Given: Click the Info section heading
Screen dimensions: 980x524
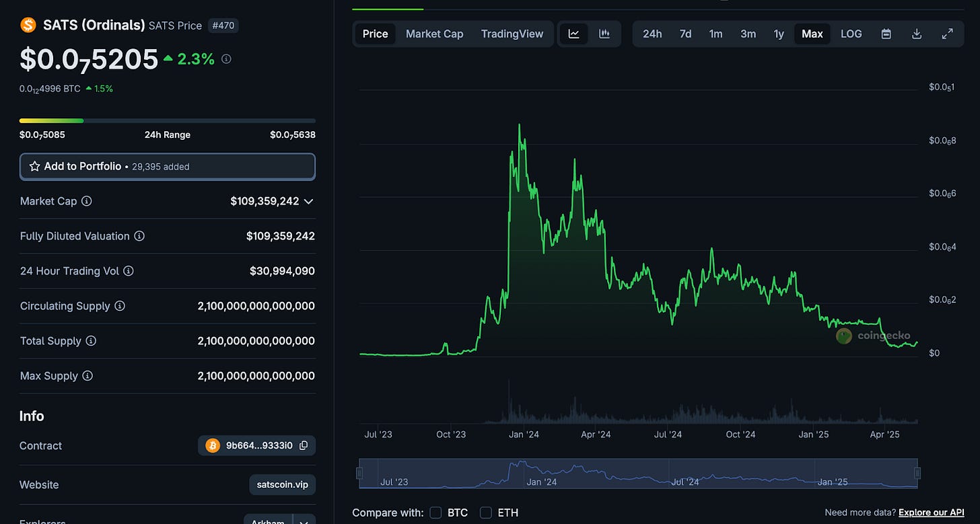Looking at the screenshot, I should point(32,416).
